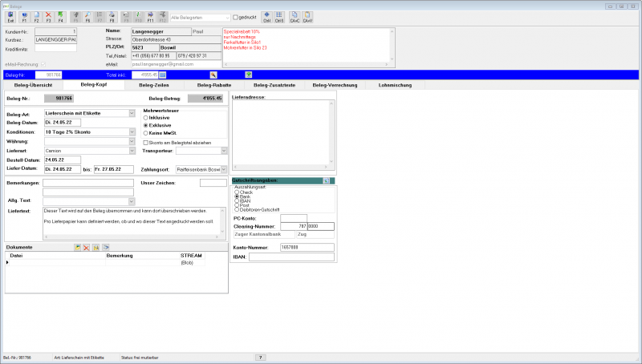Click the F1 toolbar icon
The width and height of the screenshot is (642, 364).
point(24,17)
